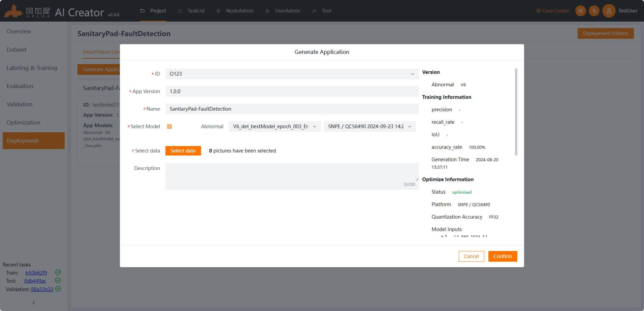The image size is (644, 311).
Task: Expand the ID dropdown showing O123
Action: pyautogui.click(x=292, y=74)
